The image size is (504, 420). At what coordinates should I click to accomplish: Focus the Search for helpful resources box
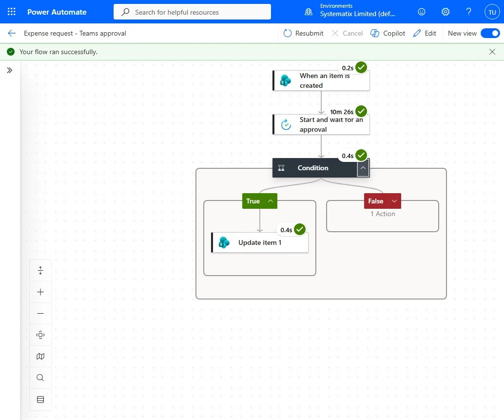[x=192, y=12]
